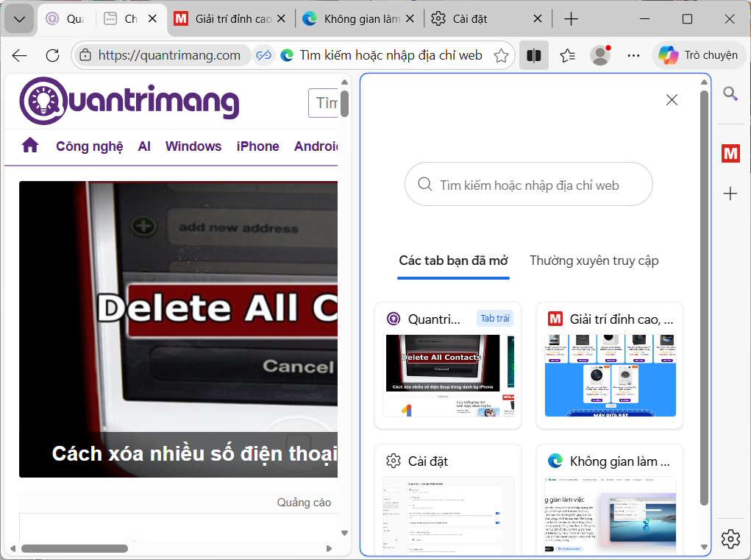Click the Quantrimang logo
Viewport: 751px width, 560px height.
pos(129,101)
